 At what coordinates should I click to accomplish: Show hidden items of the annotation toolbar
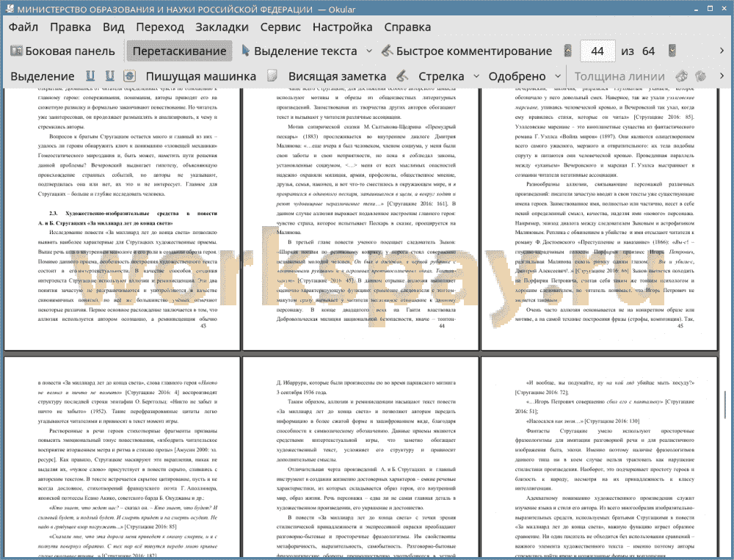point(722,76)
